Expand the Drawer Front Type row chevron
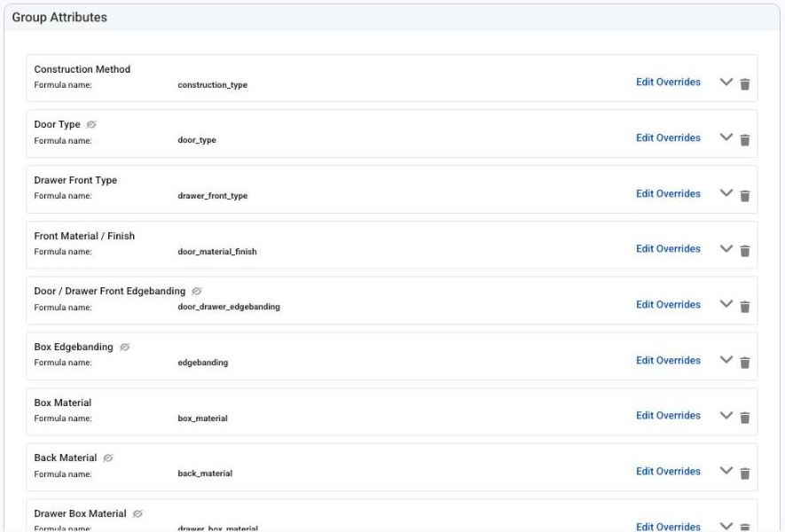 726,192
